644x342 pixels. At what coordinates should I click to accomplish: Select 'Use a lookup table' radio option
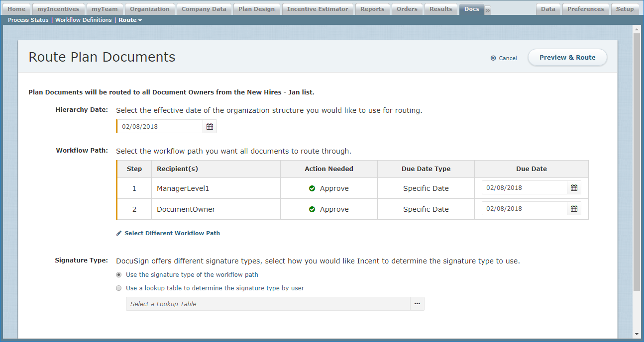pyautogui.click(x=118, y=288)
